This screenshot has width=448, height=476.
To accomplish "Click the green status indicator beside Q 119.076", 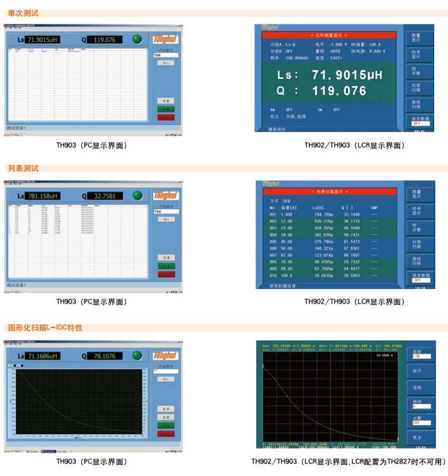I will (x=137, y=39).
